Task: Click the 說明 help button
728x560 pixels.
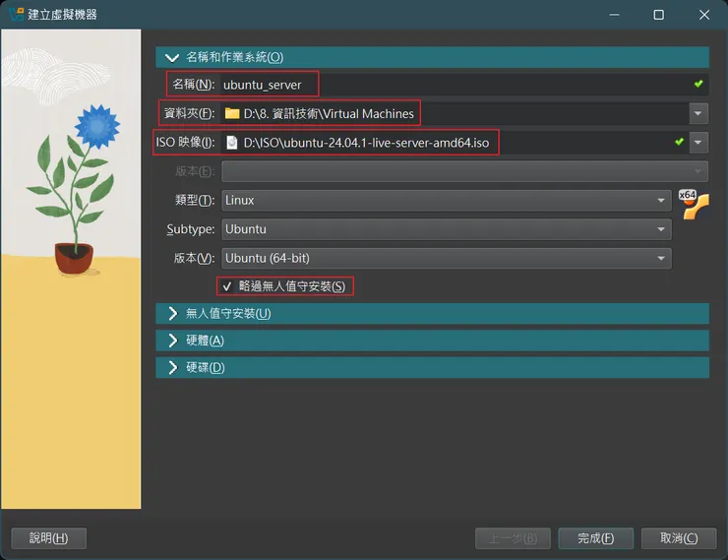Action: 49,538
